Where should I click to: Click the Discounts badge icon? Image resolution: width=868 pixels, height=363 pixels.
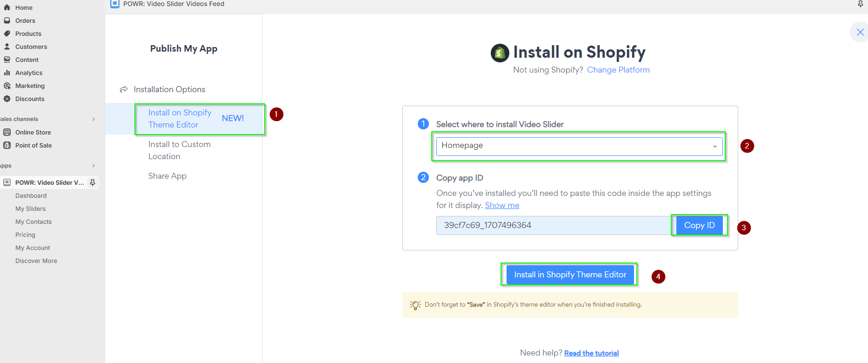(x=7, y=99)
